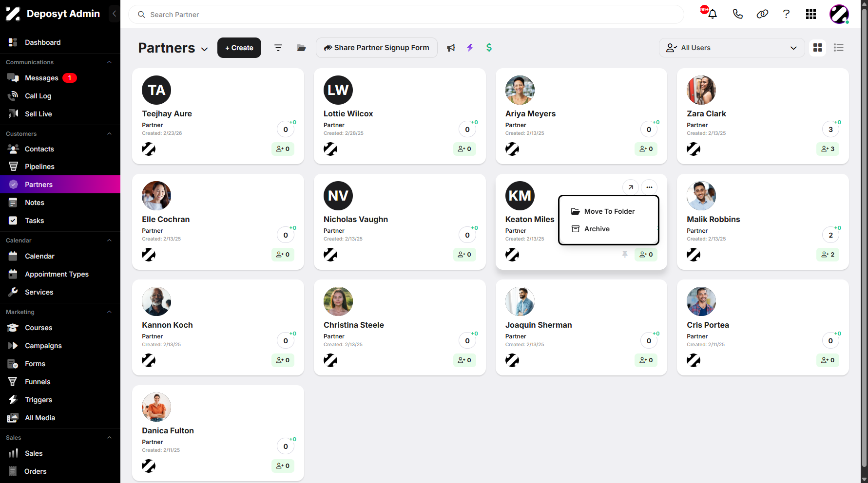The height and width of the screenshot is (483, 868).
Task: Click the Search Partner field
Action: (x=406, y=15)
